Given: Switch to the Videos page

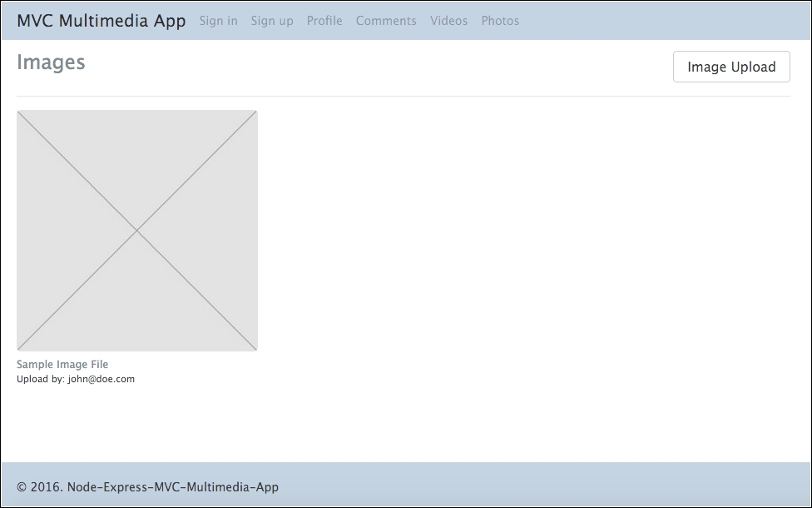Looking at the screenshot, I should pos(448,21).
